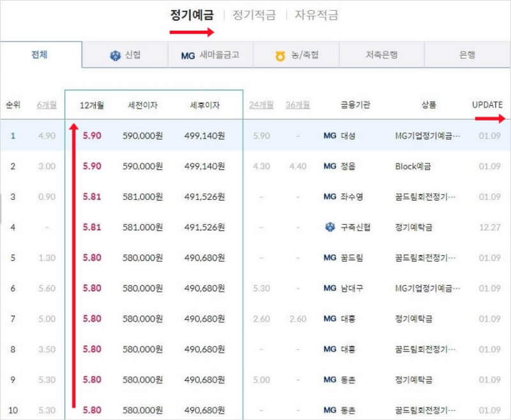Click MG logo in rank 7 row

click(x=330, y=319)
